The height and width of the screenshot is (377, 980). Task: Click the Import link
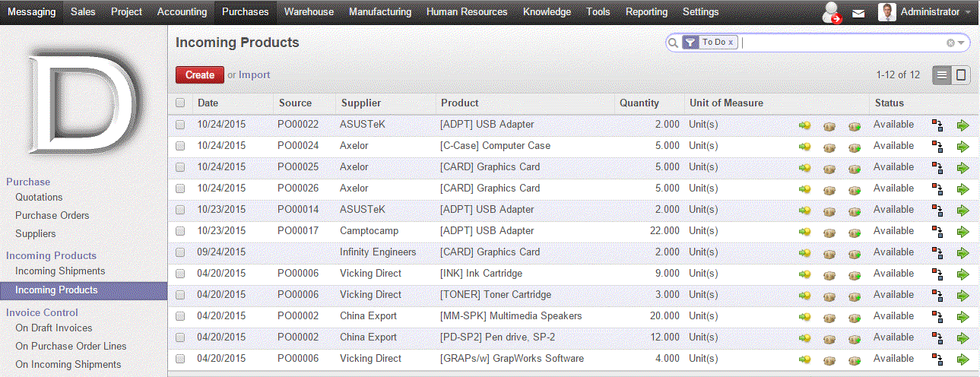click(x=255, y=74)
